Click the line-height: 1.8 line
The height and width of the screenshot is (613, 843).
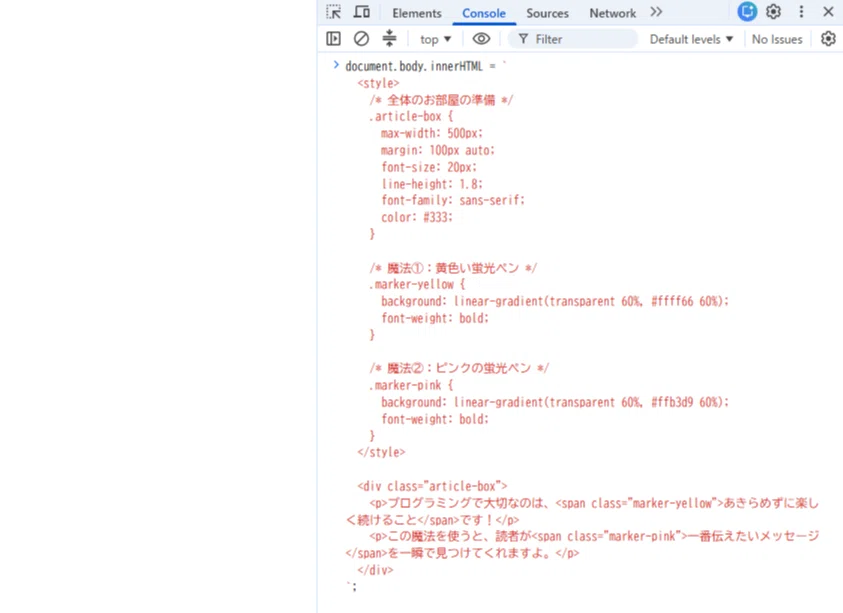tap(432, 184)
